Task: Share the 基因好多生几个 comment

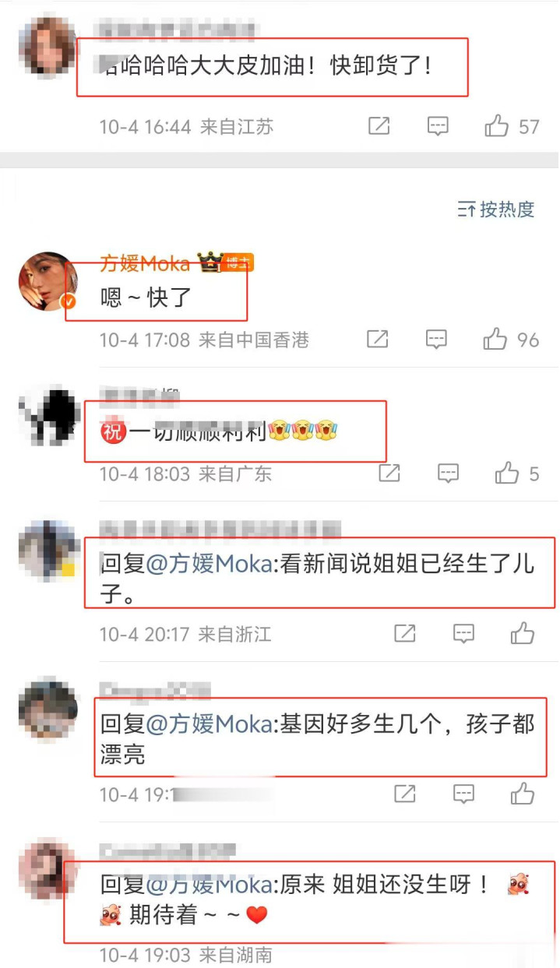Action: [x=405, y=794]
